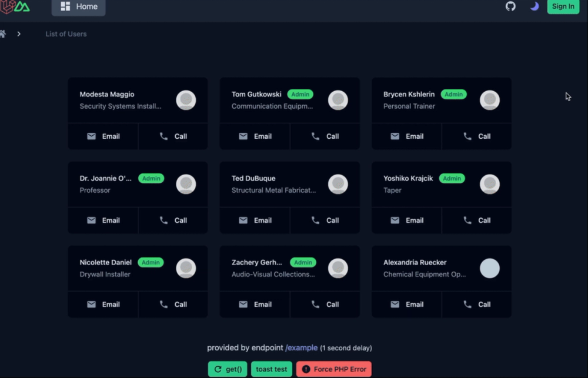Email Nicolette Daniel
588x378 pixels.
(103, 304)
